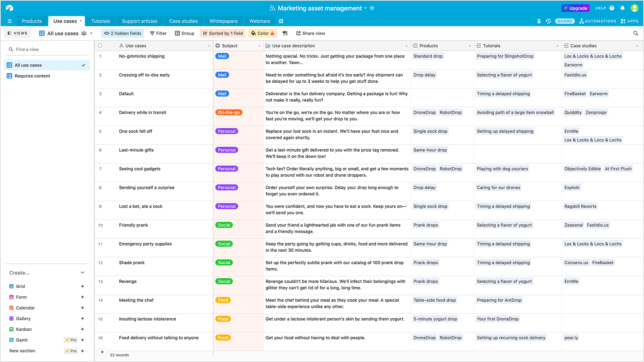Click 'Your first DroneDrop' tutorial chip
The width and height of the screenshot is (644, 362).
(498, 319)
